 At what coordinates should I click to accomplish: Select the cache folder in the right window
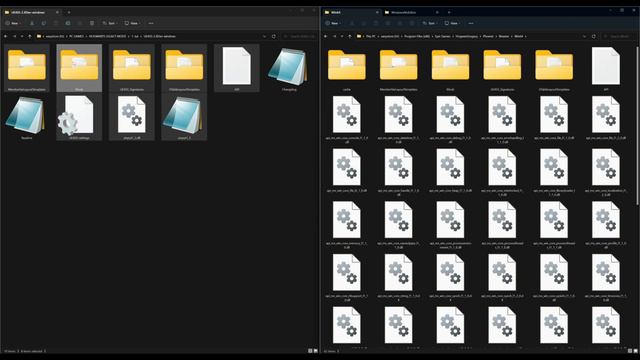[347, 69]
